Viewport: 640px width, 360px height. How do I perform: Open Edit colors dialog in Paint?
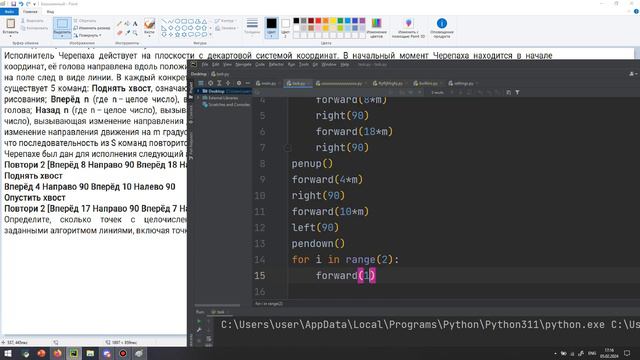coord(376,28)
